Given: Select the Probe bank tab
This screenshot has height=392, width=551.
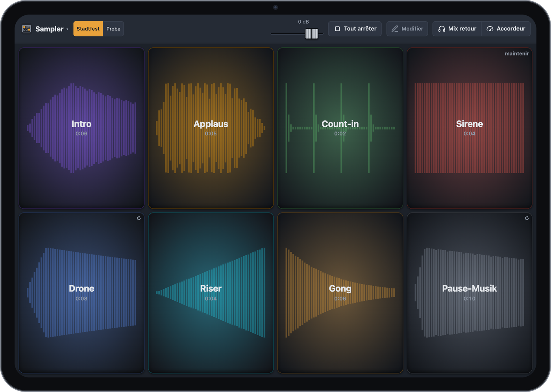Looking at the screenshot, I should click(113, 29).
